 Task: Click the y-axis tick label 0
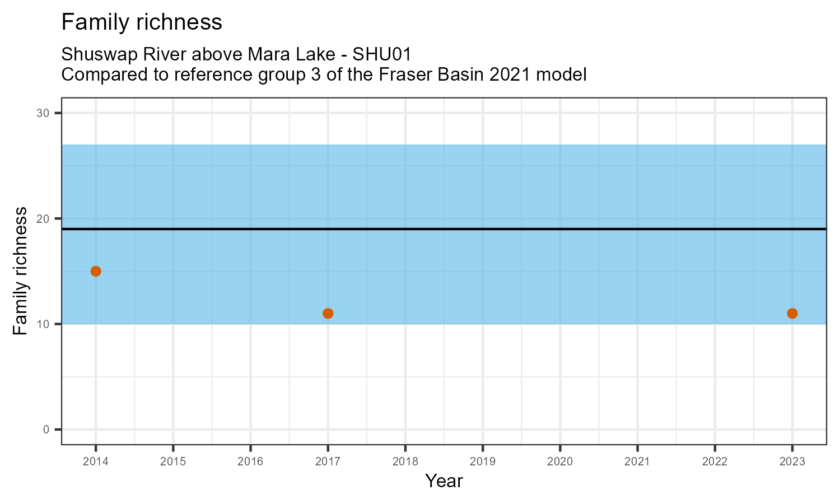point(46,430)
